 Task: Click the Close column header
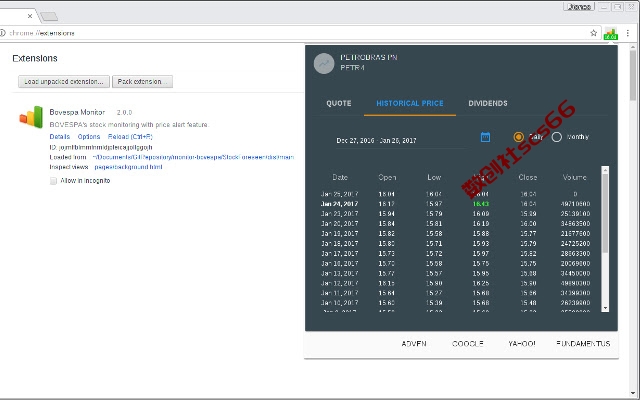[x=528, y=178]
